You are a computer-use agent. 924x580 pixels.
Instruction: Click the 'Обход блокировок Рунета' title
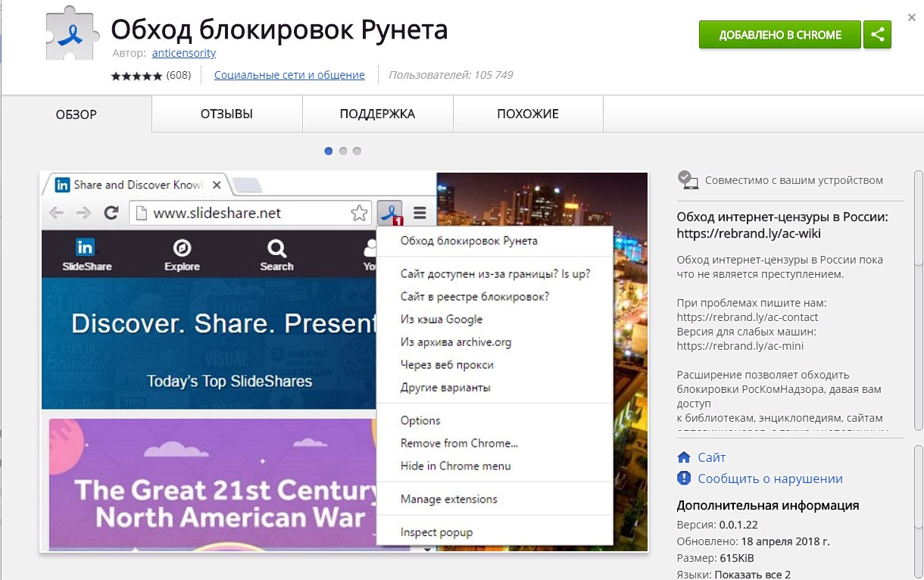[x=279, y=30]
